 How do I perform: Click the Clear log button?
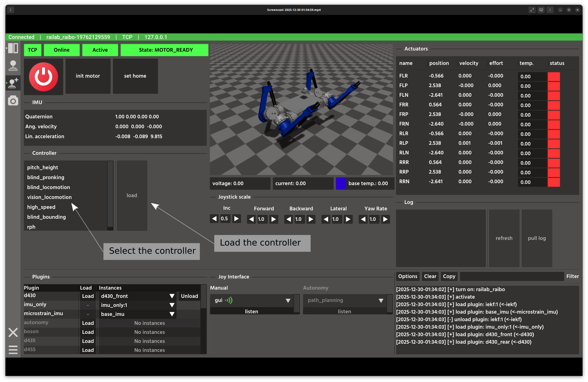point(430,276)
